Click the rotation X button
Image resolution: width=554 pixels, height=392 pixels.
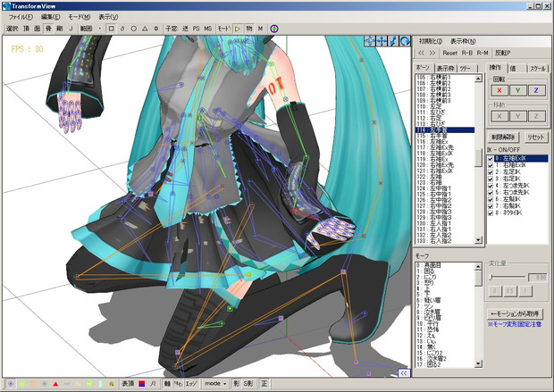[x=499, y=90]
